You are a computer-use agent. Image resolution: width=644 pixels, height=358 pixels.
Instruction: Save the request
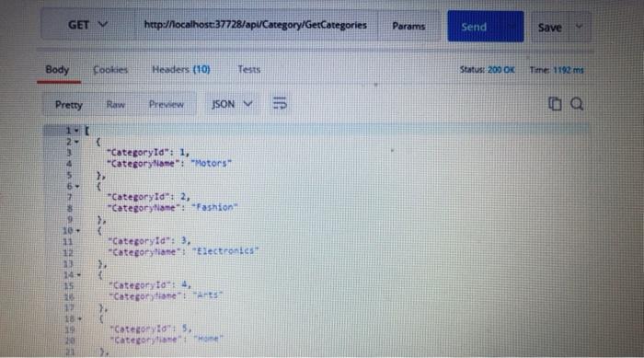click(549, 28)
